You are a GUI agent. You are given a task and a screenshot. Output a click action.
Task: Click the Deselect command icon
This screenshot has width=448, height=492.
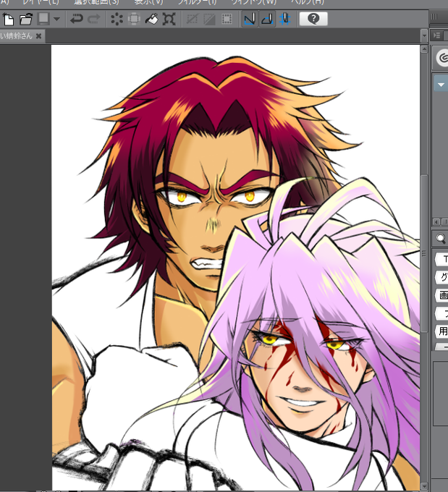[x=192, y=19]
